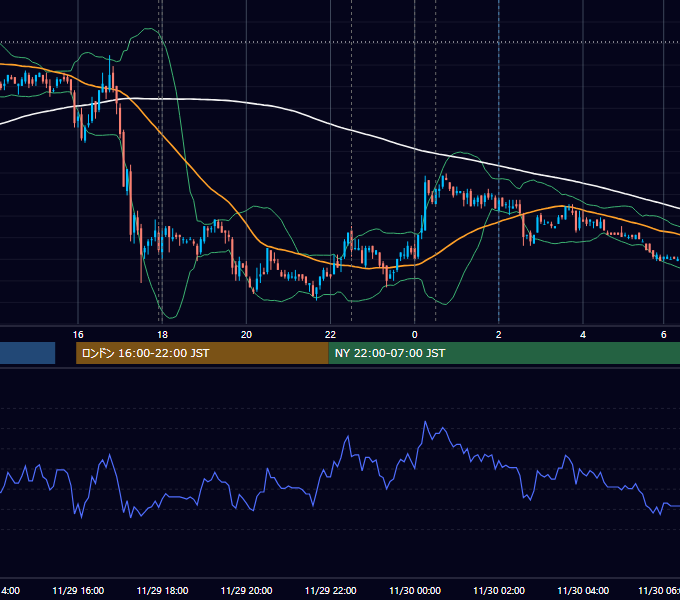The image size is (680, 600).
Task: Click the hour label 22 on the upper axis
Action: pos(330,334)
